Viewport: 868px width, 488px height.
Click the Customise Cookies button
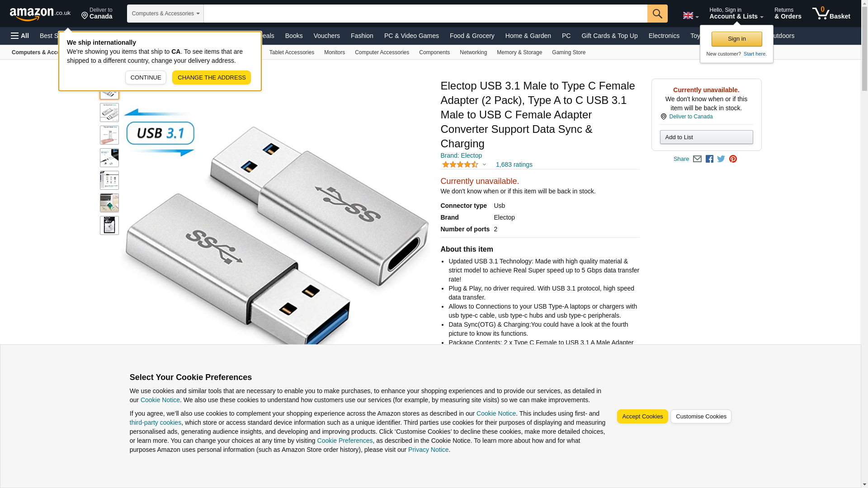click(x=701, y=417)
